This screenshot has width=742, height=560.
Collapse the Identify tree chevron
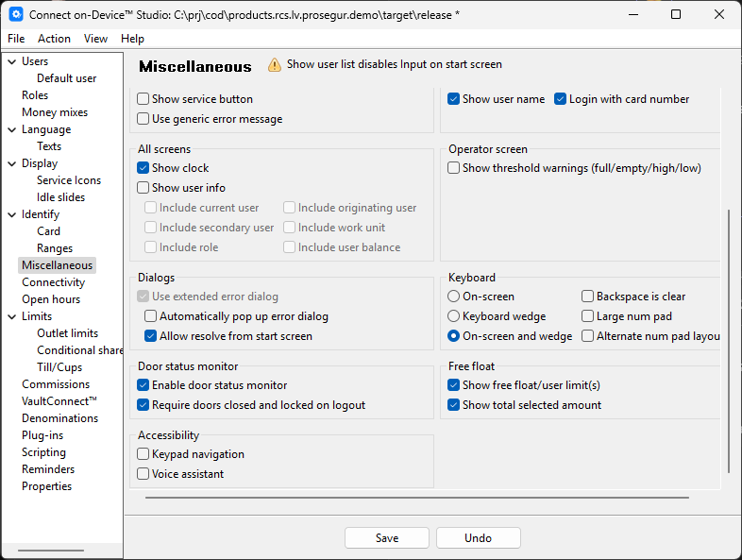tap(11, 214)
